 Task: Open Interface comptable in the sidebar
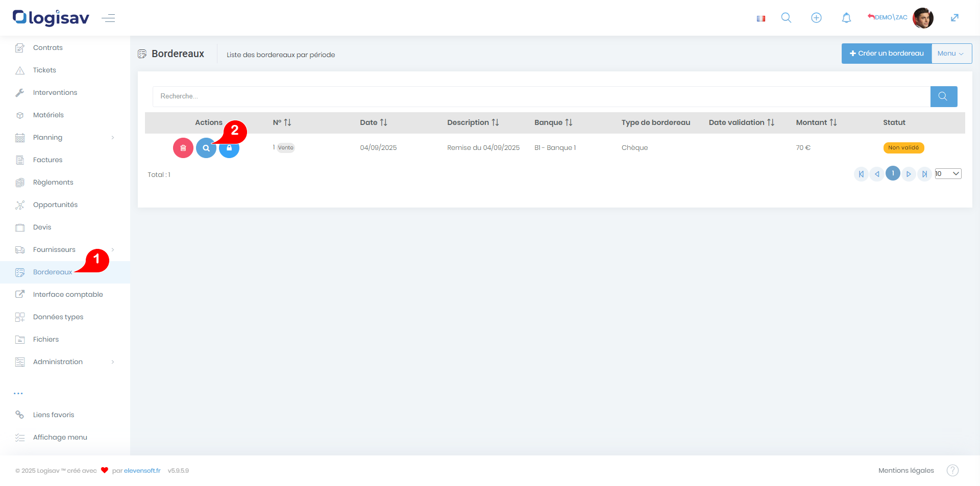[x=68, y=295]
